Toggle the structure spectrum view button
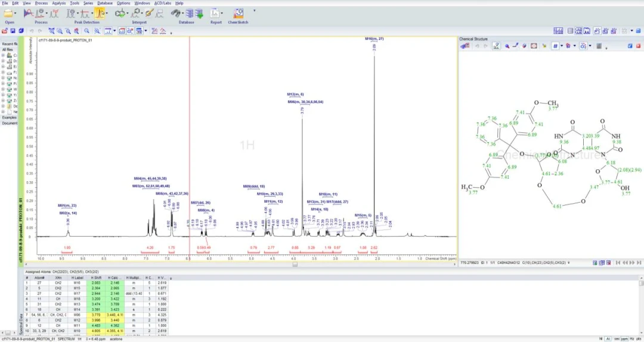This screenshot has height=342, width=644. [496, 46]
